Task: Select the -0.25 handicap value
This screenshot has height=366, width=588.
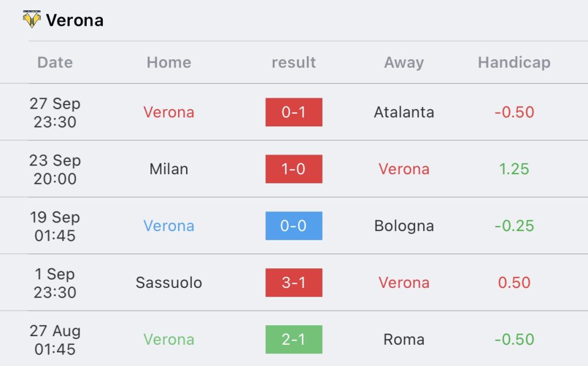Action: (514, 226)
